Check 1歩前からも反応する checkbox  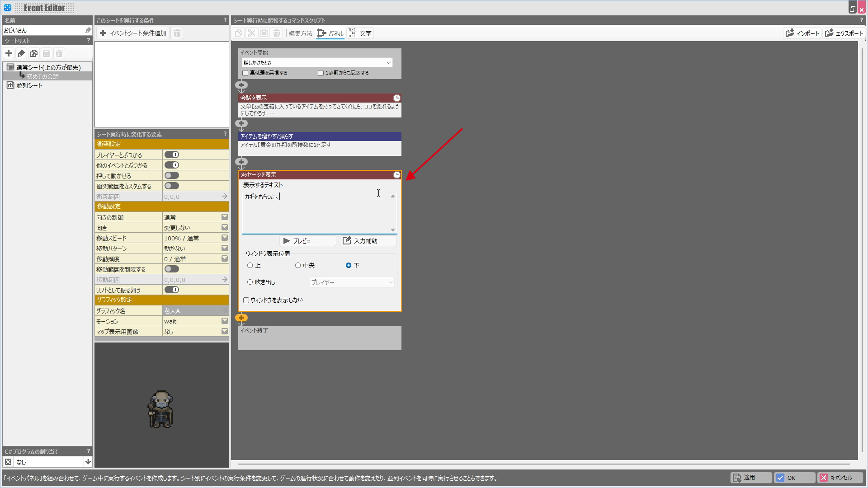(321, 73)
